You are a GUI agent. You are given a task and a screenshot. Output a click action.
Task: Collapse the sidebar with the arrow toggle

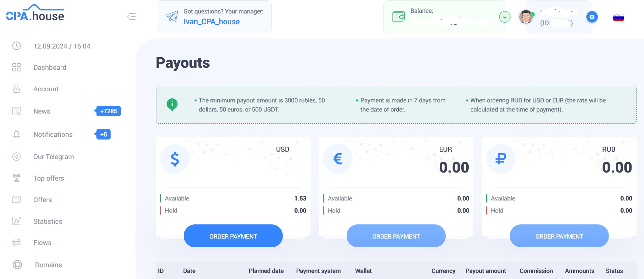point(131,17)
